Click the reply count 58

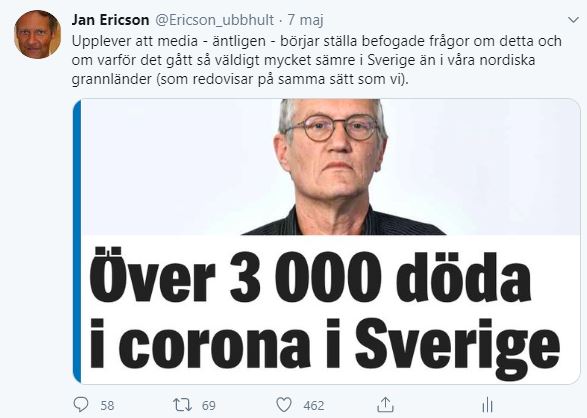[107, 405]
